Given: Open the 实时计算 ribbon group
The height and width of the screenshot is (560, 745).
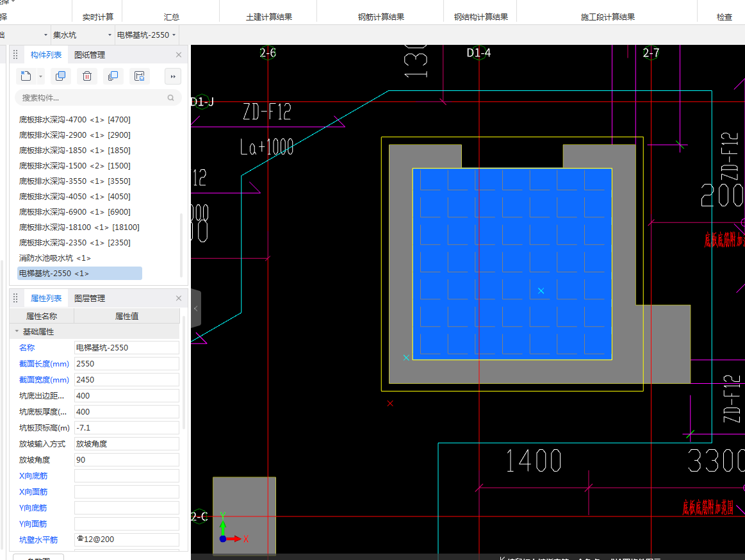Looking at the screenshot, I should coord(98,17).
